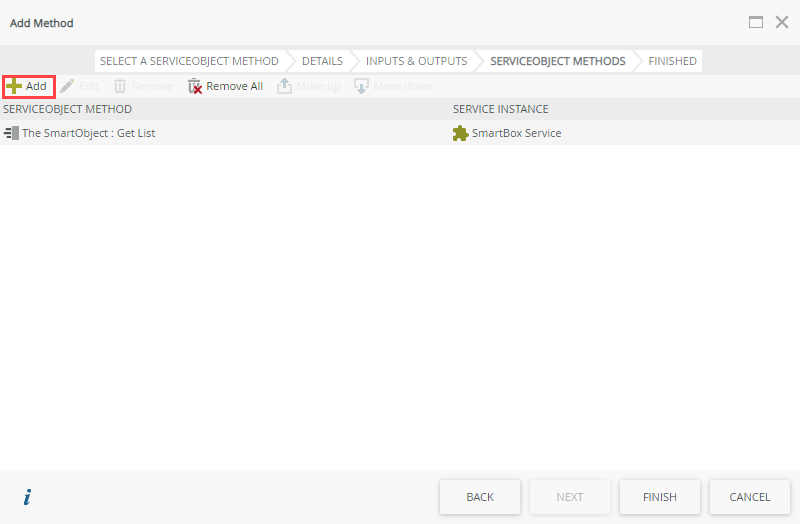Click the Move up arrow icon
The width and height of the screenshot is (800, 524).
coord(284,86)
